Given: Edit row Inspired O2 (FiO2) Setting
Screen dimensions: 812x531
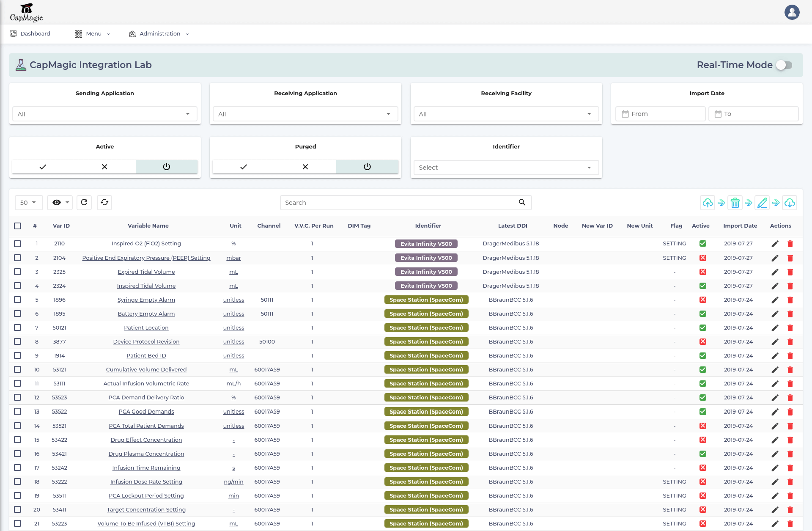Looking at the screenshot, I should pyautogui.click(x=775, y=244).
